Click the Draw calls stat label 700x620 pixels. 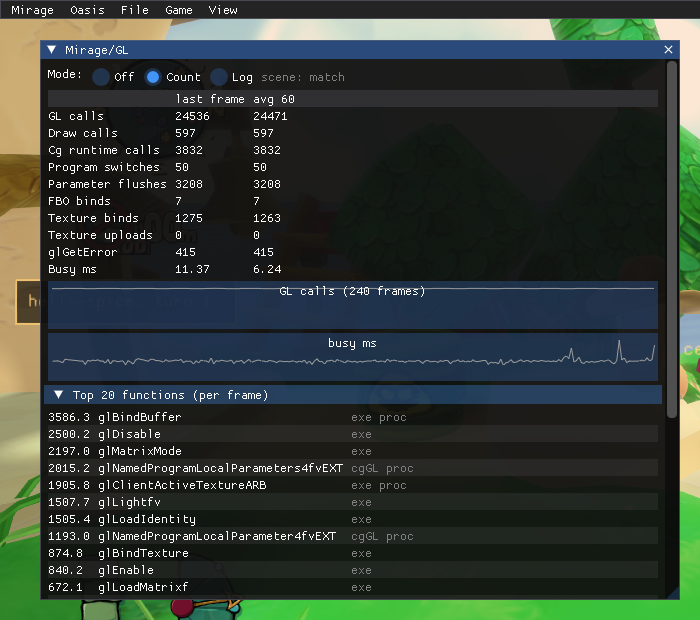[x=83, y=133]
